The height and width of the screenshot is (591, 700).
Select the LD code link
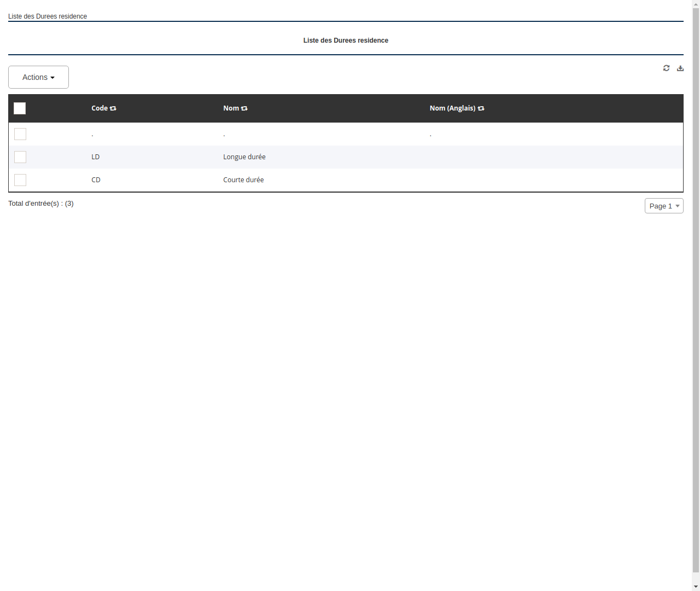tap(95, 157)
